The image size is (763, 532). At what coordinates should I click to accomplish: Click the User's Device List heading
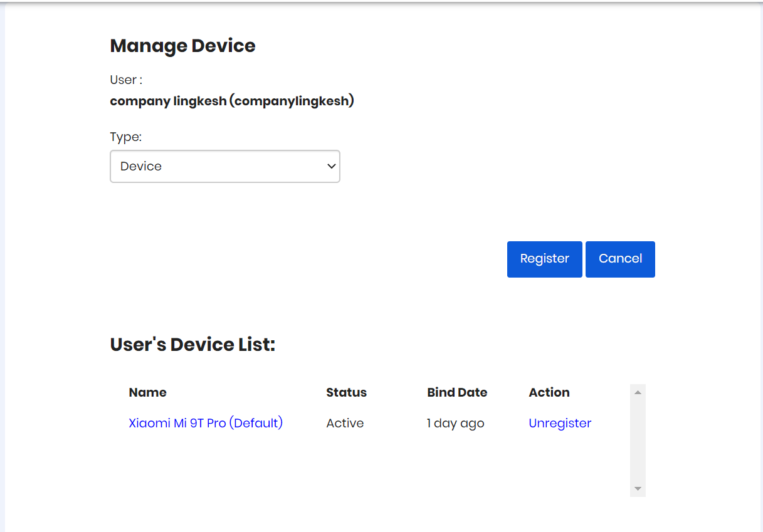pos(192,344)
